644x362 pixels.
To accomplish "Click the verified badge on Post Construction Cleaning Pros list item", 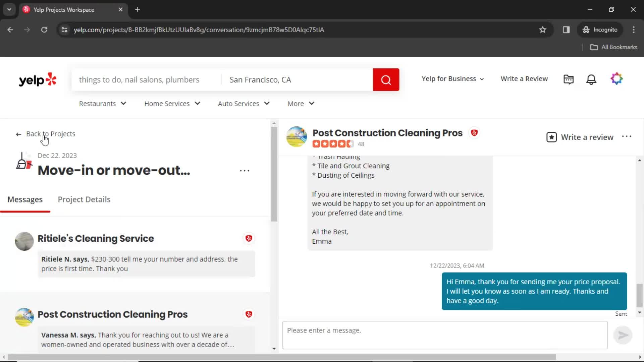I will coord(249,314).
